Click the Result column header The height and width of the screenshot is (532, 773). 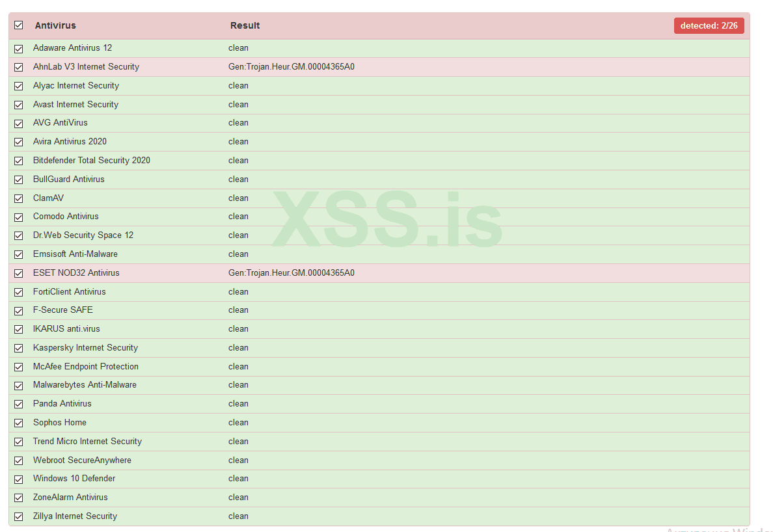(x=245, y=26)
